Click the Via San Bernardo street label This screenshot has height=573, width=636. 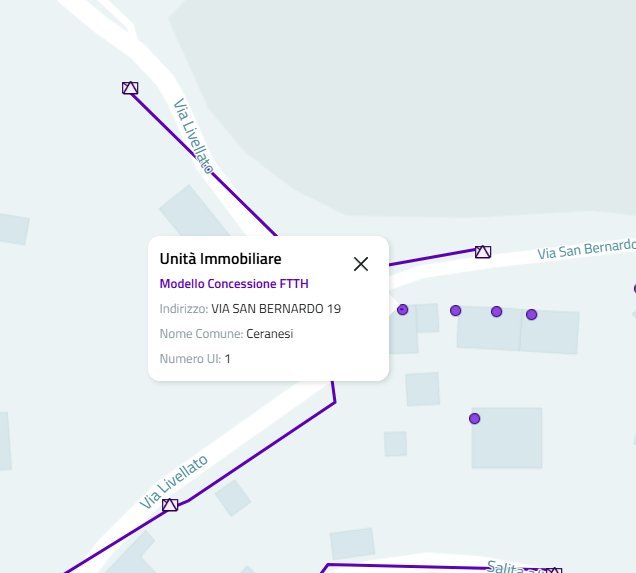tap(585, 248)
